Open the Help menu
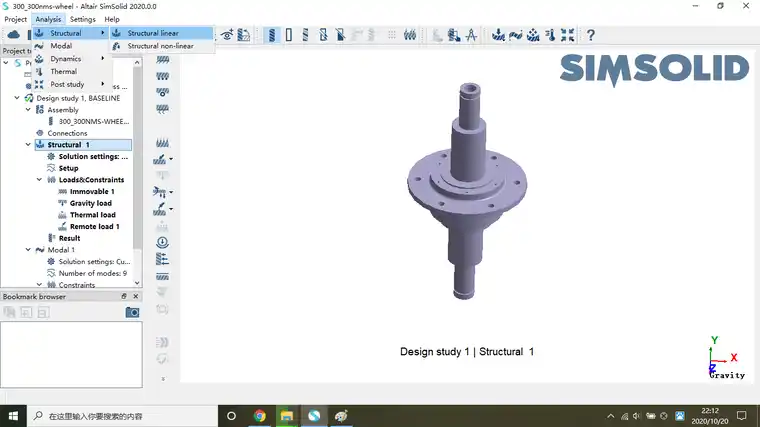Screen dimensions: 760x427 112,19
